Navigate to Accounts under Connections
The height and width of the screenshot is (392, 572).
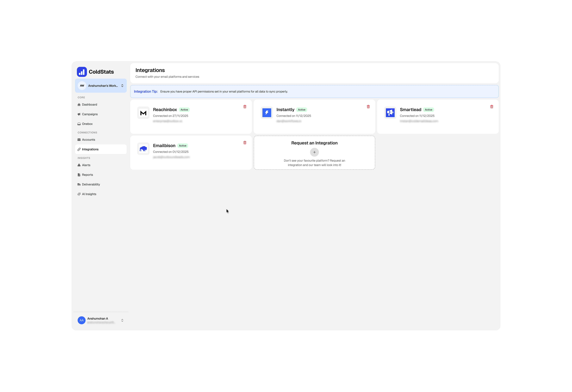click(x=88, y=140)
